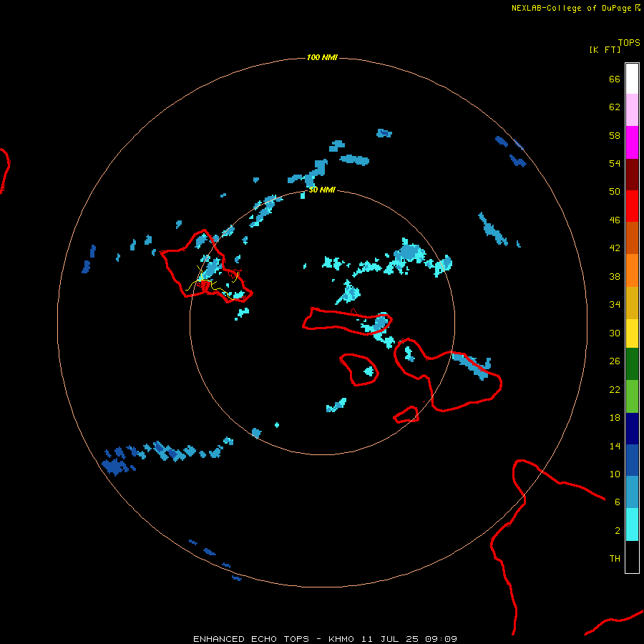Viewport: 644px width, 644px height.
Task: Click the 62 scale value
Action: pyautogui.click(x=615, y=107)
